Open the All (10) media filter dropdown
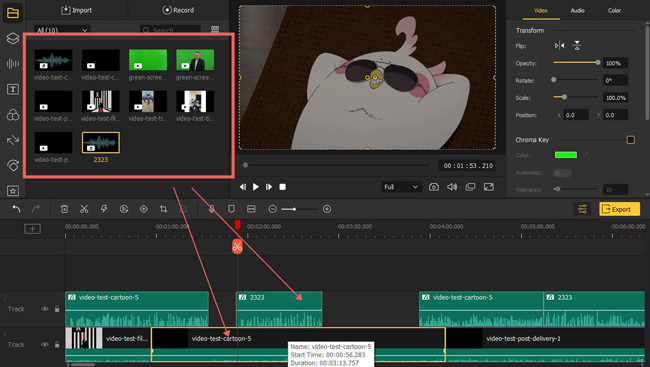 [62, 30]
